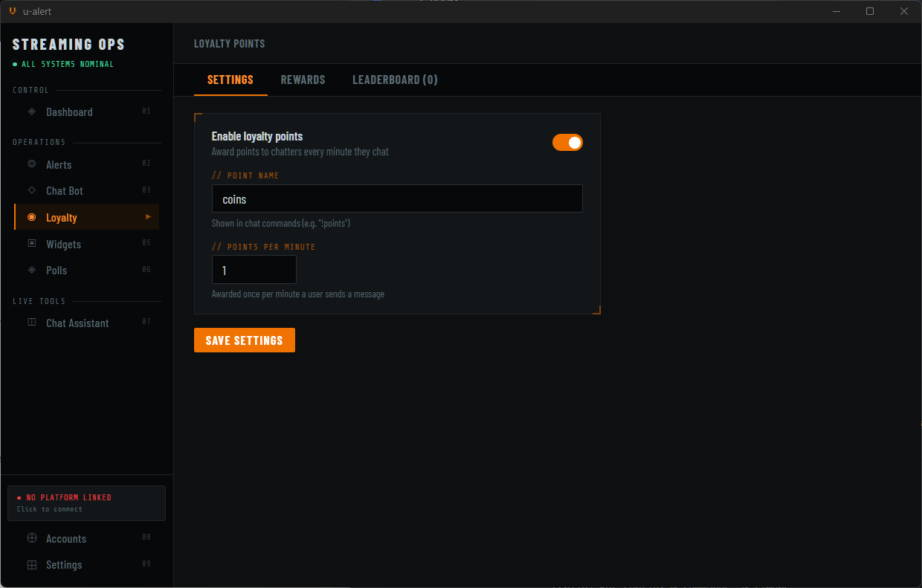Click the Widgets sidebar icon
This screenshot has height=588, width=922.
tap(31, 243)
